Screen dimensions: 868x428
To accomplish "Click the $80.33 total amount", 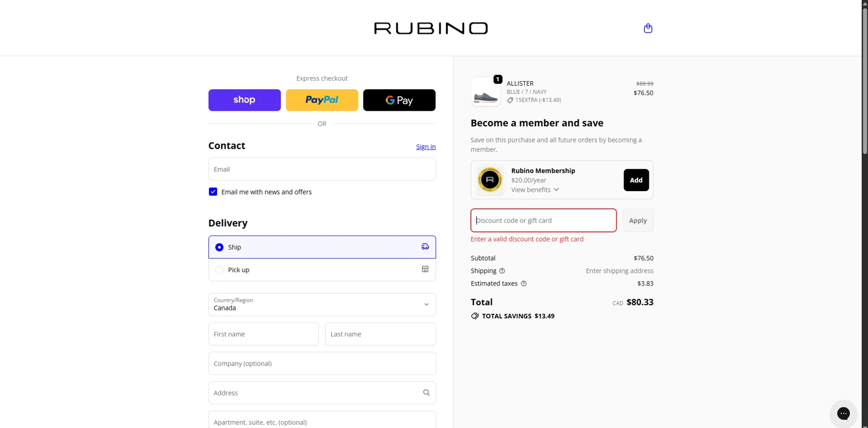I will pyautogui.click(x=640, y=302).
